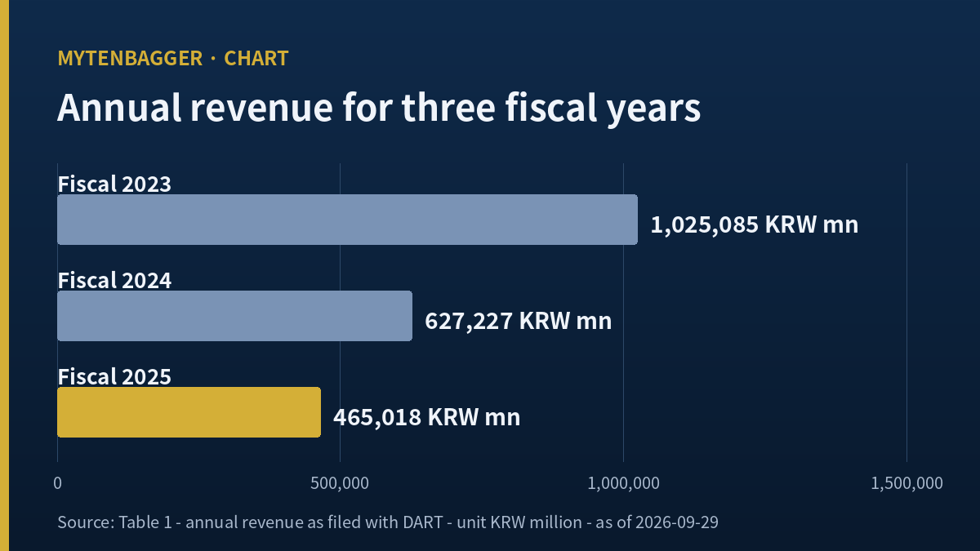Image resolution: width=980 pixels, height=551 pixels.
Task: Click the '627,227 KRW mn' value
Action: 519,321
